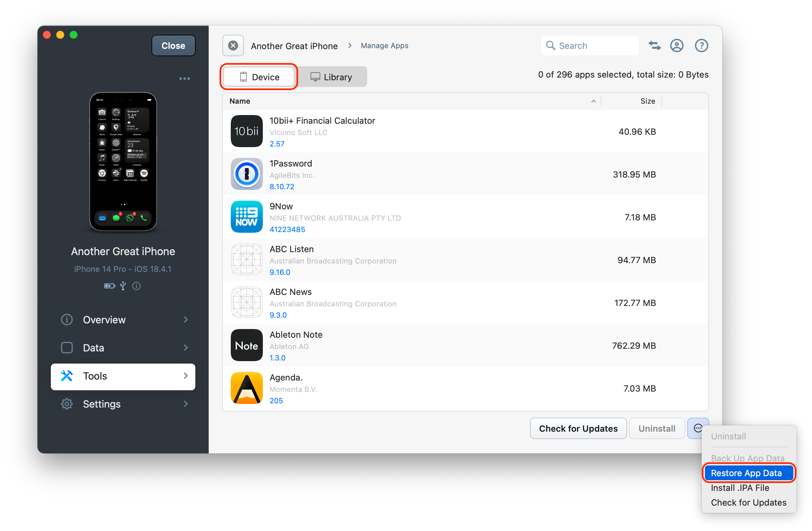Click the ellipsis more actions button
Screen dimensions: 812x531
coord(698,428)
